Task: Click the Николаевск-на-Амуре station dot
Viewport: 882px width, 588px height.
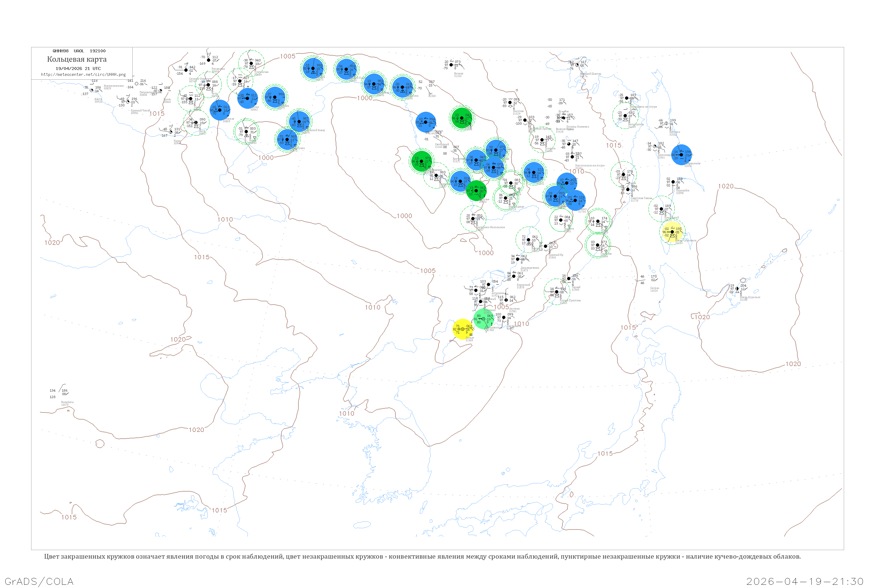Action: point(627,98)
